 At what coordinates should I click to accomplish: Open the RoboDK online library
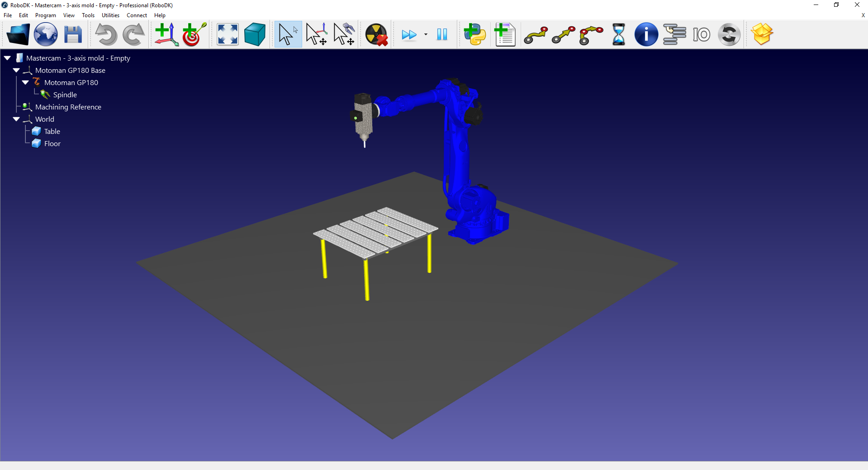click(45, 34)
